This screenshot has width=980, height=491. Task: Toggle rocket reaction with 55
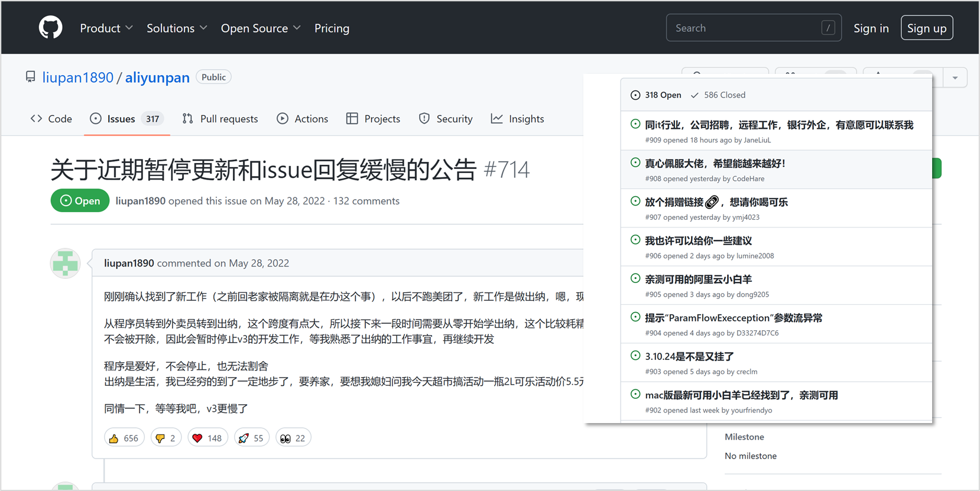tap(252, 438)
